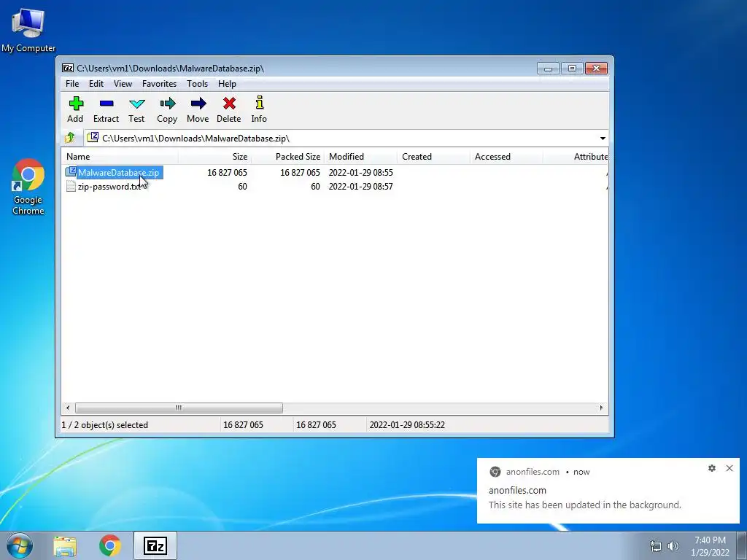Sort by Created column header

[x=433, y=157]
